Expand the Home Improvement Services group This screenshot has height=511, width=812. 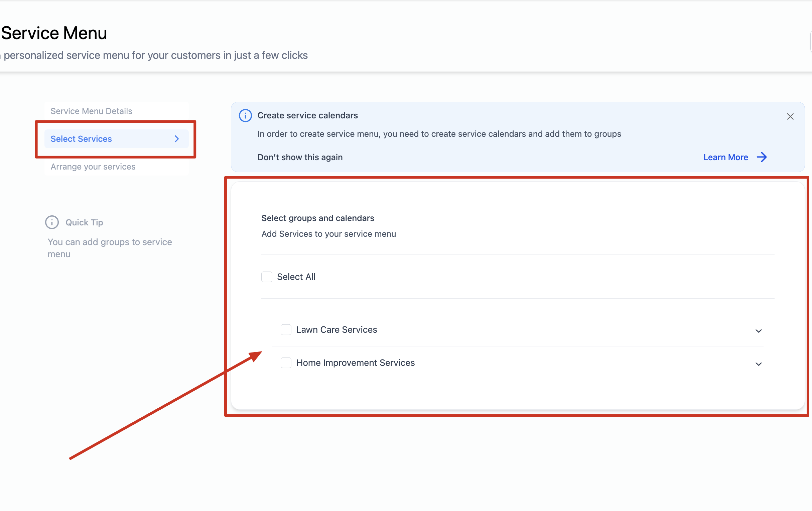[x=759, y=364]
